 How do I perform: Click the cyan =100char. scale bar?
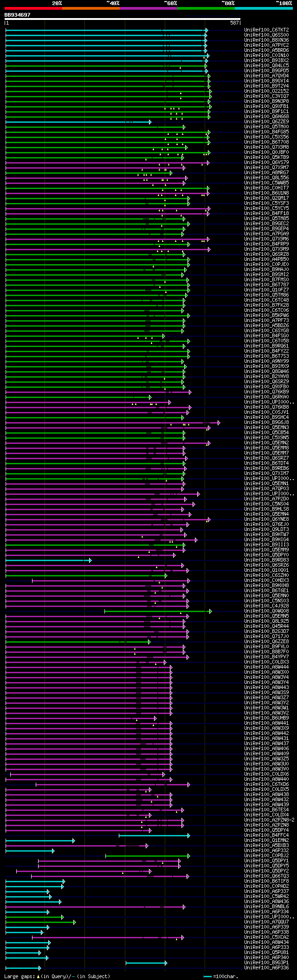pos(207,976)
